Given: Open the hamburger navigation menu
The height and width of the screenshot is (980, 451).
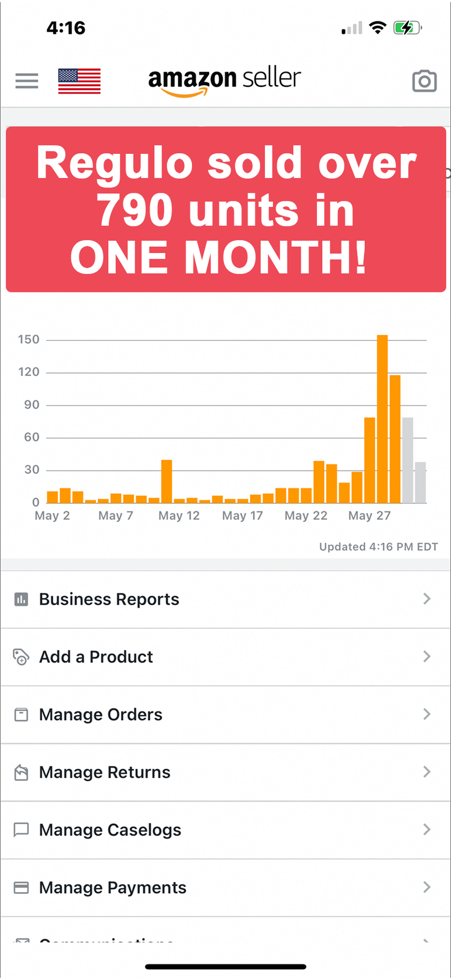Looking at the screenshot, I should coord(26,81).
